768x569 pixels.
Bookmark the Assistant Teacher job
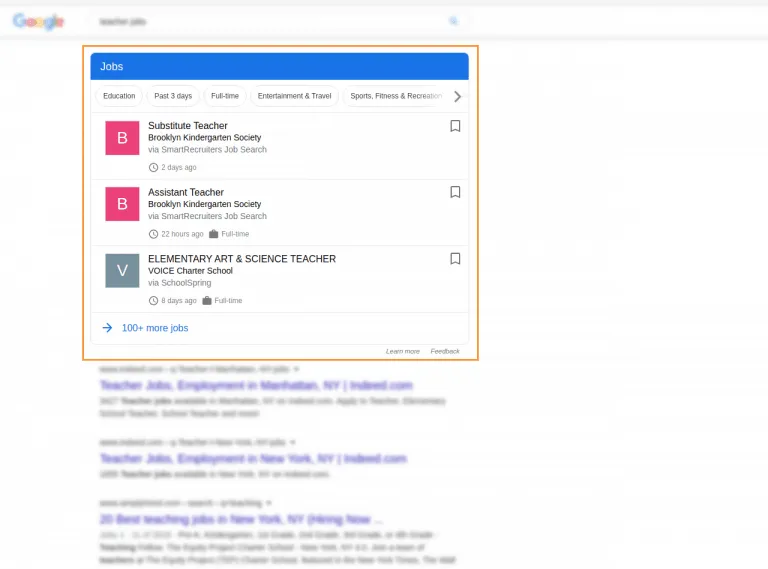click(455, 192)
